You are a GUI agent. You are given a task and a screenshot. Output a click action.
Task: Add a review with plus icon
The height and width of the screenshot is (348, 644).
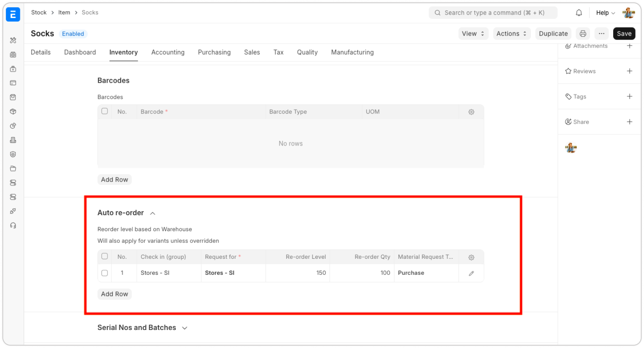630,71
